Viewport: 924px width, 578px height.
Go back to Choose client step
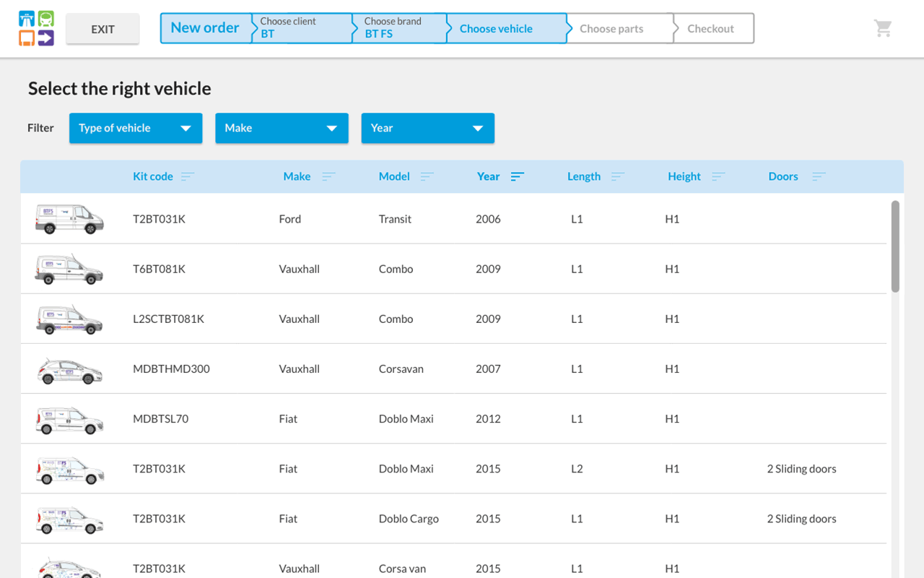[x=302, y=28]
